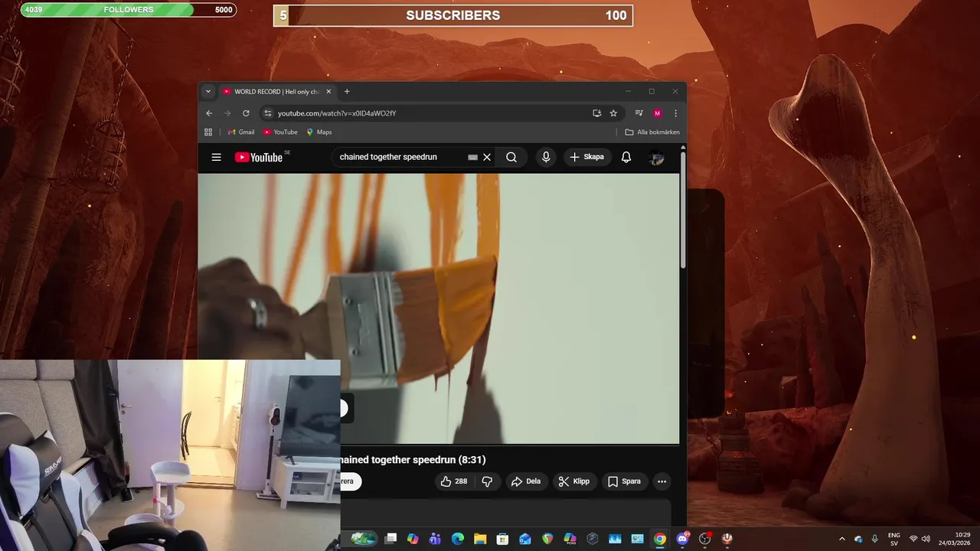Open Microsoft Store from taskbar
The height and width of the screenshot is (551, 980).
[x=502, y=539]
